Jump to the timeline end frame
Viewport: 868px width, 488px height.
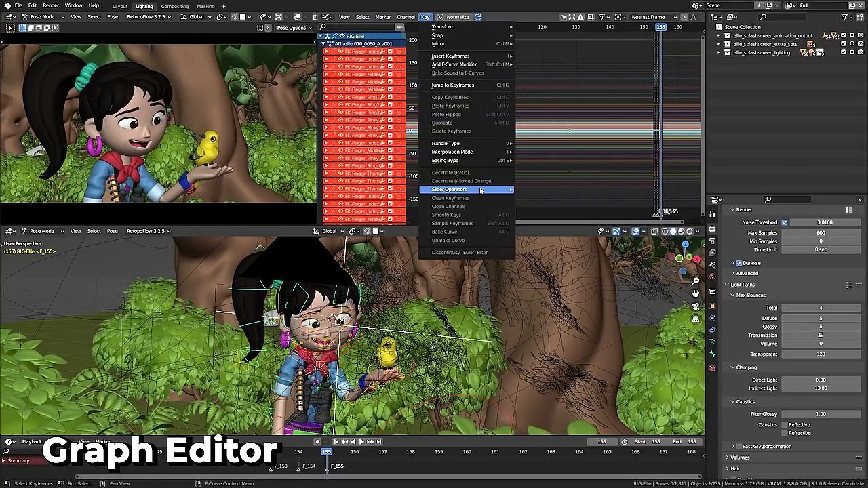point(378,441)
